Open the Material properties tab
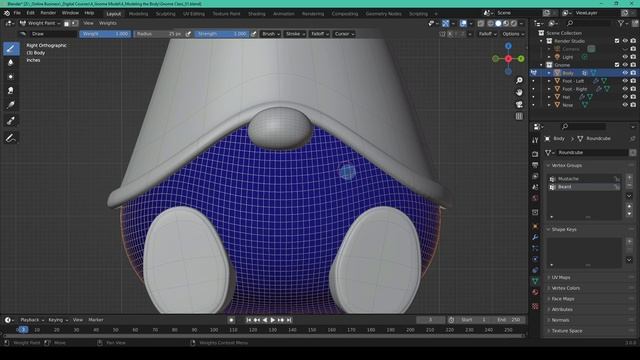Screen dimensions: 640x360 [x=535, y=292]
